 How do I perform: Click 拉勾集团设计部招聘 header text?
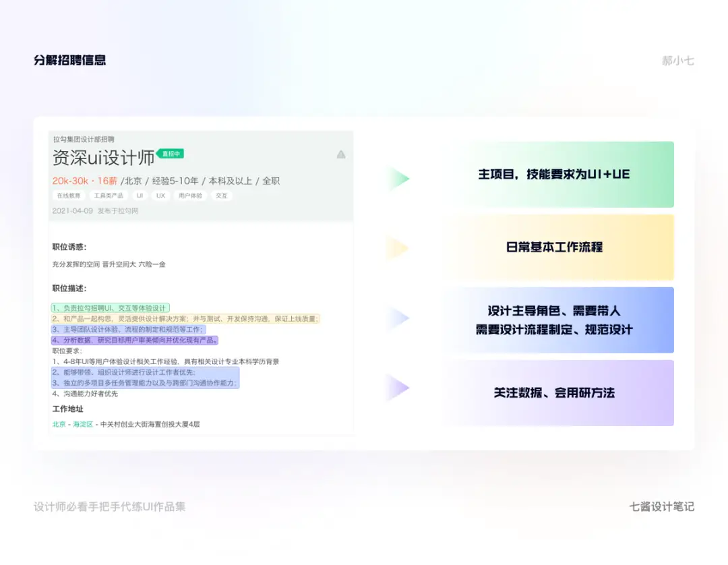(x=84, y=140)
